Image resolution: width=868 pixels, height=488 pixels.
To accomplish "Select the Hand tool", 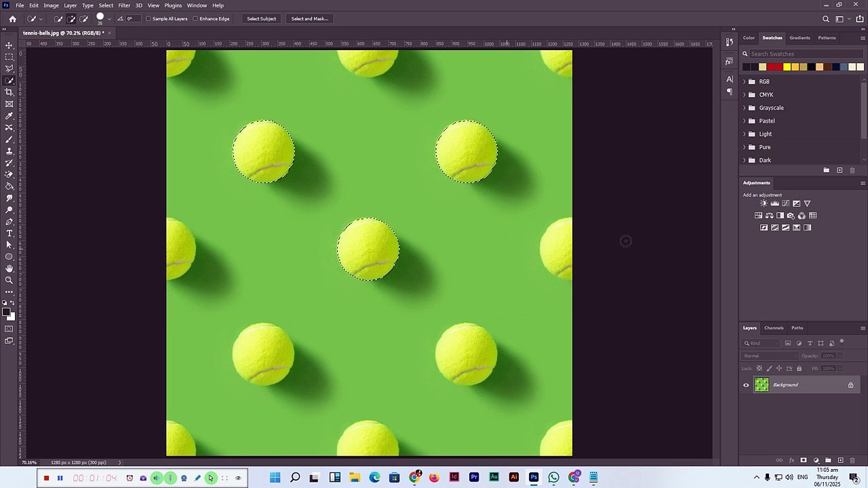I will pos(9,268).
